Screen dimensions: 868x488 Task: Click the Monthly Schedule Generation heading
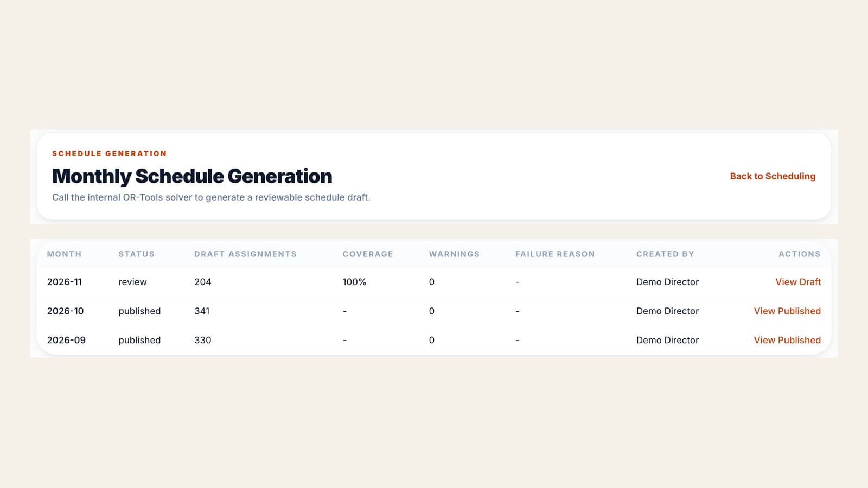pos(192,176)
